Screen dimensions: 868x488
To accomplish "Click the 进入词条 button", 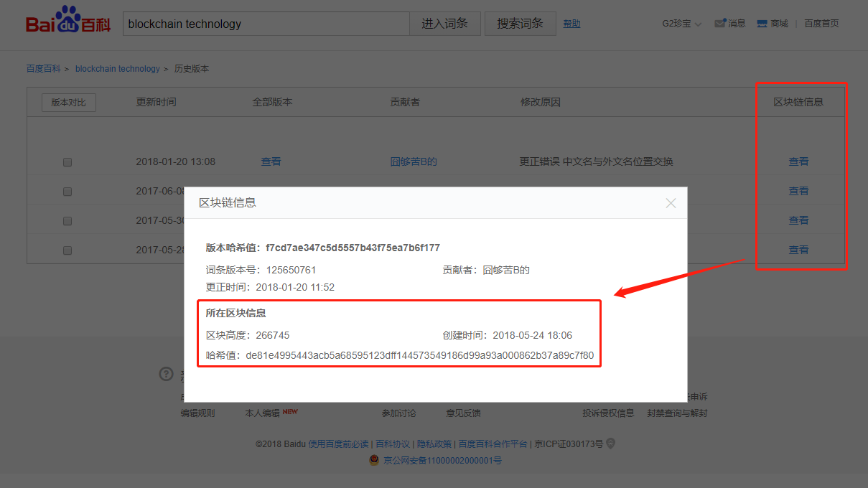I will [x=444, y=23].
